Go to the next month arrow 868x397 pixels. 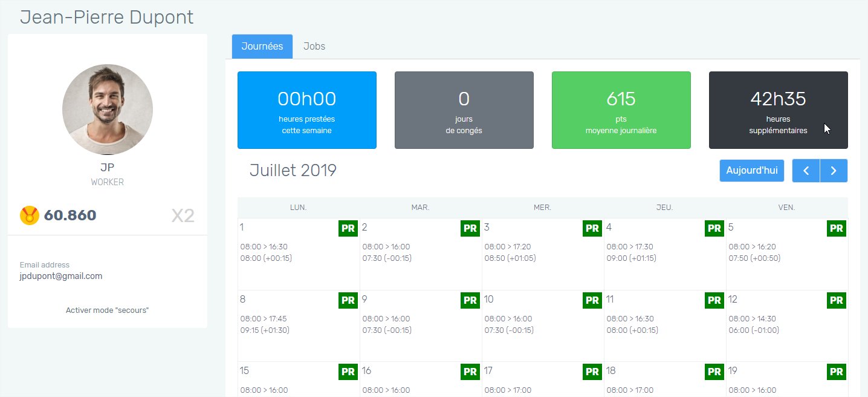(834, 171)
